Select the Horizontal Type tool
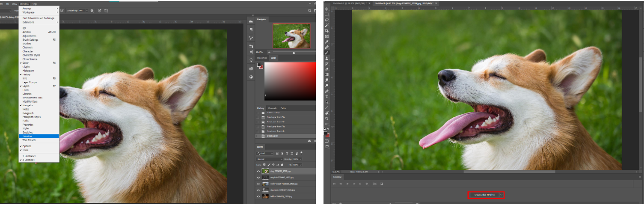Screen dimensions: 644x205 (326, 97)
